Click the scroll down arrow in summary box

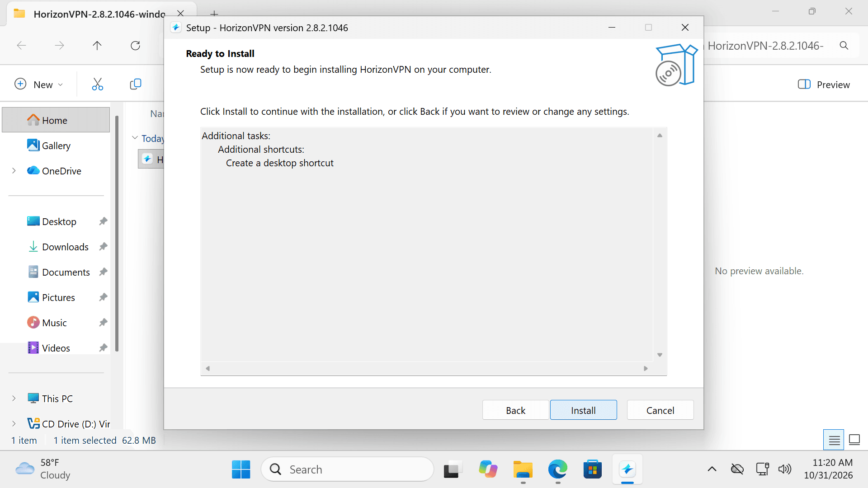point(660,355)
